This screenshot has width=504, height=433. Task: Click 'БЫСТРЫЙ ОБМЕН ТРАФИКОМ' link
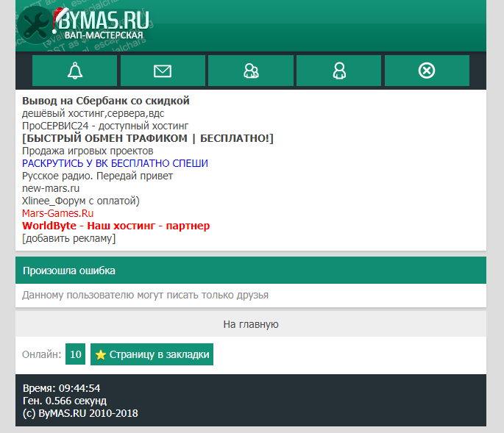[x=148, y=138]
